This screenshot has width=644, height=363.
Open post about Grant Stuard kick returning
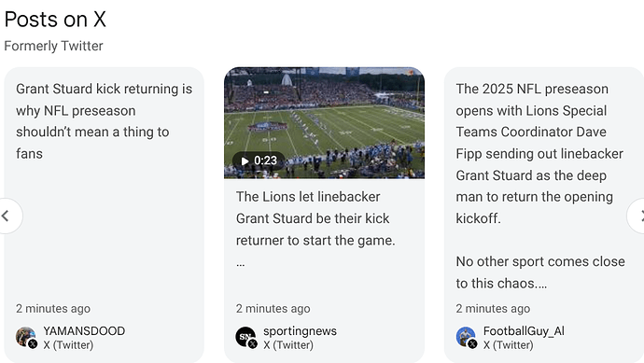104,121
